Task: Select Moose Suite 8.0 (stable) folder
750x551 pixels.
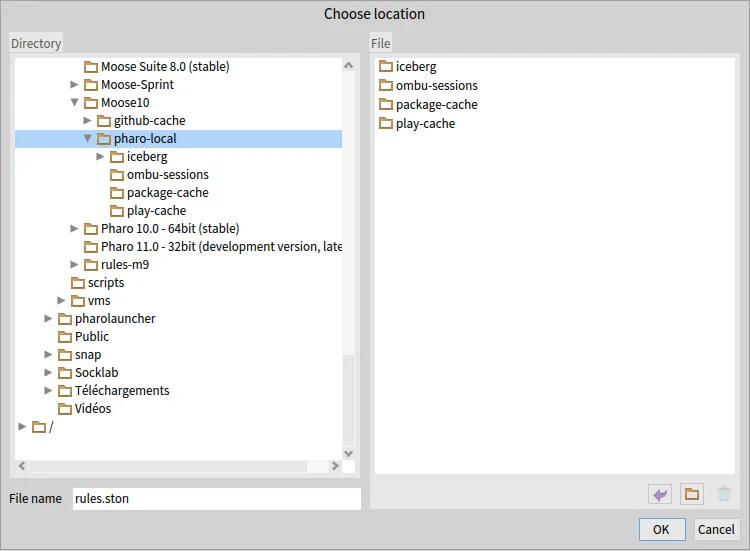Action: point(164,67)
